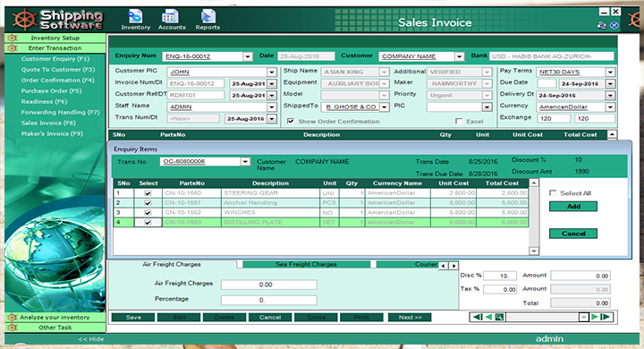Click the Air Freight Charges amount field
Viewport: 644px width, 349px height.
pyautogui.click(x=268, y=285)
